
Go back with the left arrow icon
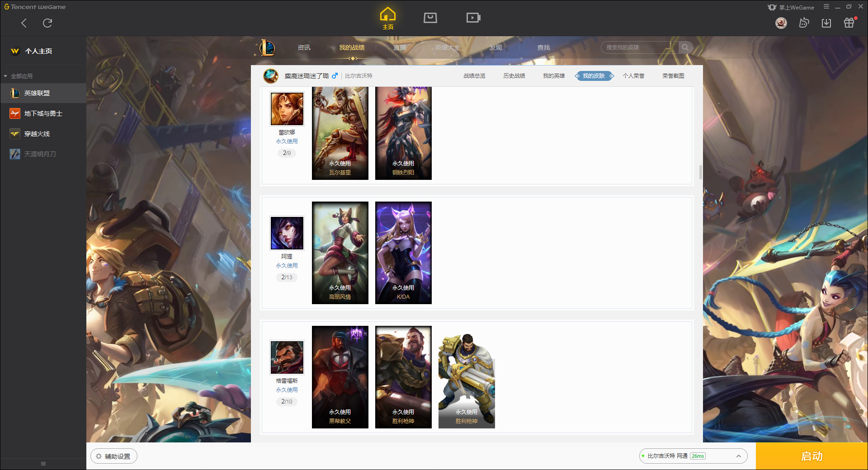coord(24,23)
